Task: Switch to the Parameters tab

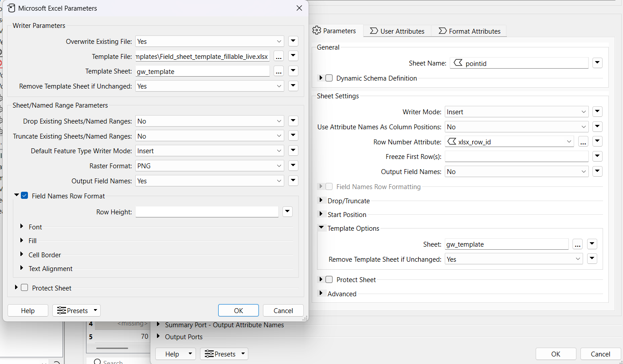Action: (x=334, y=31)
